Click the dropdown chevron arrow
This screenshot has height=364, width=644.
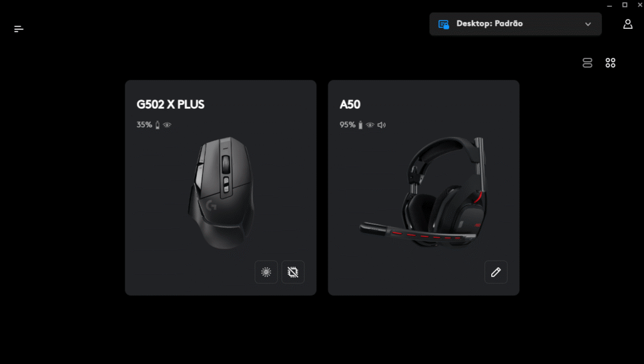point(588,25)
